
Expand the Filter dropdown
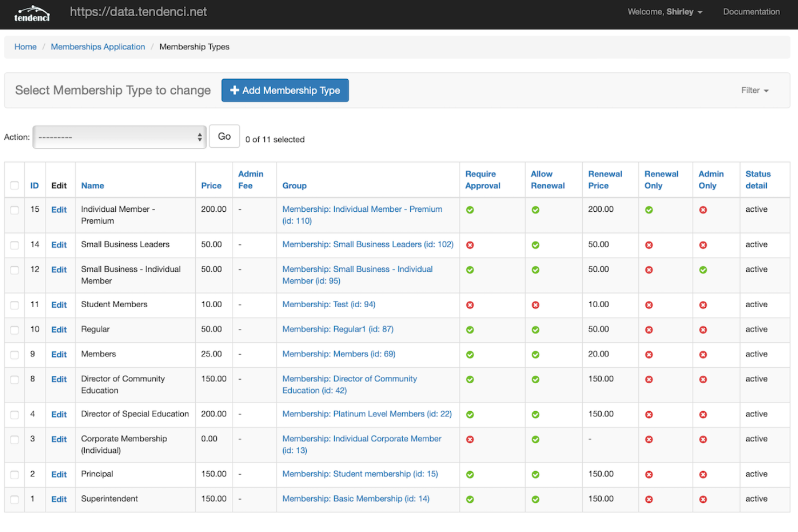point(754,90)
